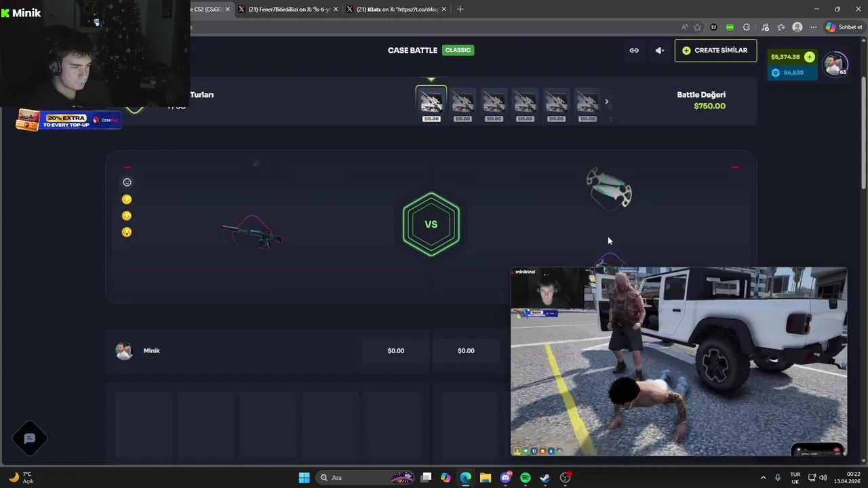868x488 pixels.
Task: Open Spotify from the taskbar
Action: tap(526, 478)
